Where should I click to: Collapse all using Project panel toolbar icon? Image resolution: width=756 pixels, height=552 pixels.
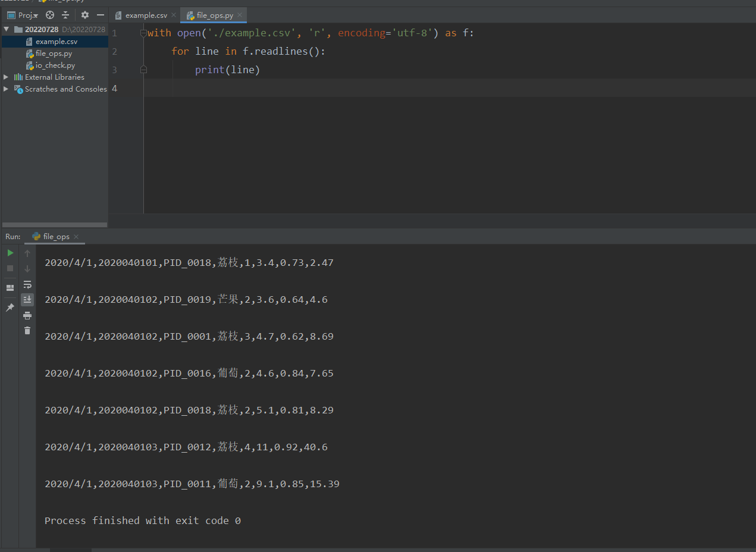(x=65, y=15)
